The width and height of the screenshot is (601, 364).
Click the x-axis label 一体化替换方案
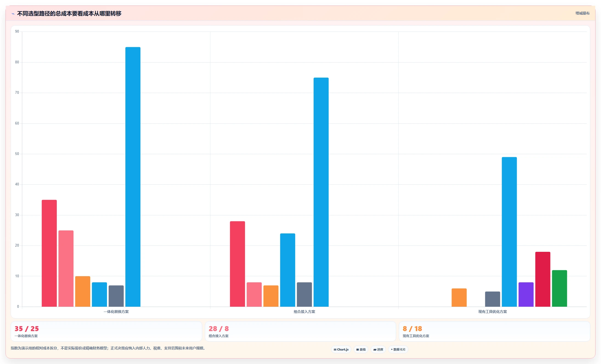tap(116, 312)
